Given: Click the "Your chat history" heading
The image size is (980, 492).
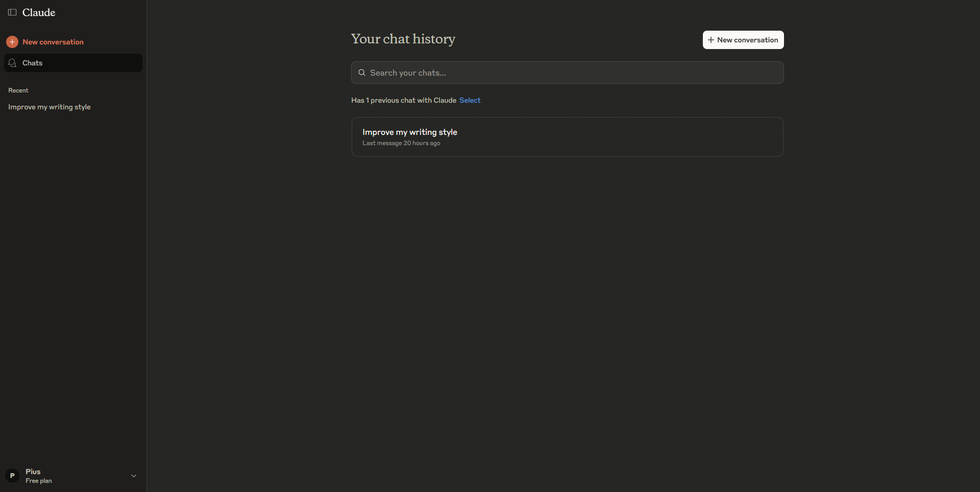Looking at the screenshot, I should click(403, 39).
